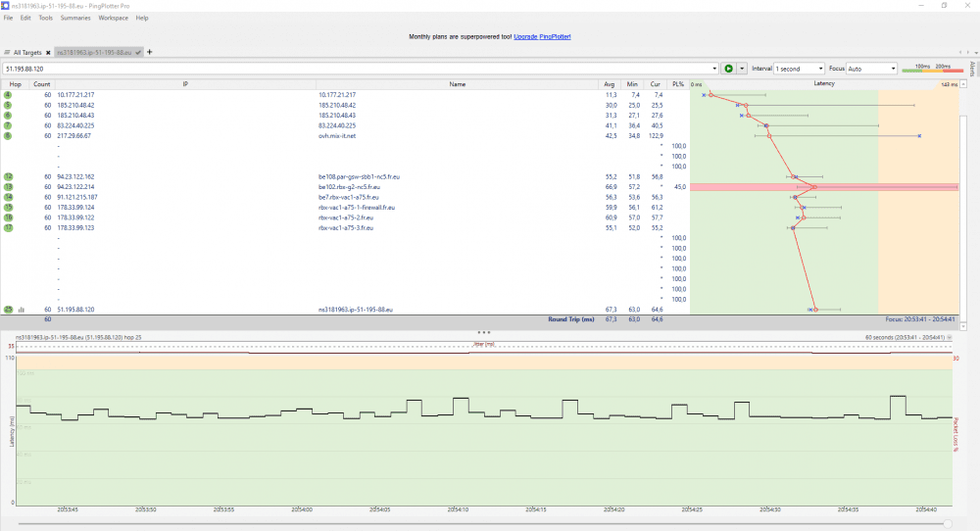Add a new target tab with plus icon

[150, 51]
